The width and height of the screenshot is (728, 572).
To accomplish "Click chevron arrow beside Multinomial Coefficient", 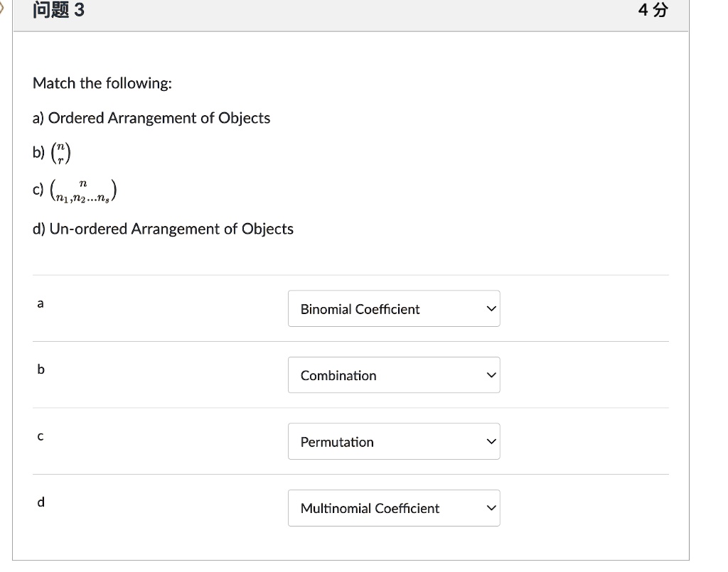I will point(488,508).
